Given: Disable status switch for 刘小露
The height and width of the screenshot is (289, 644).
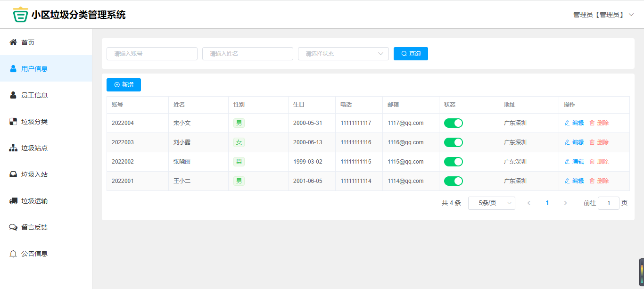Looking at the screenshot, I should click(x=453, y=142).
